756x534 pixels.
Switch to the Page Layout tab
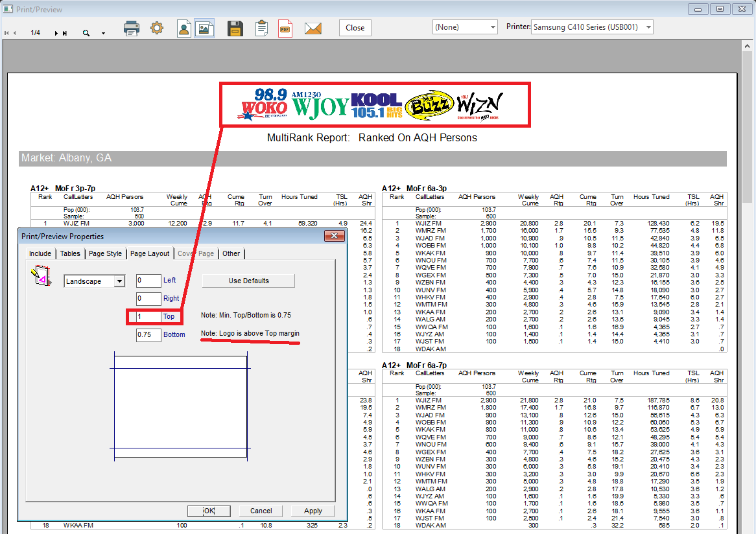pos(150,253)
